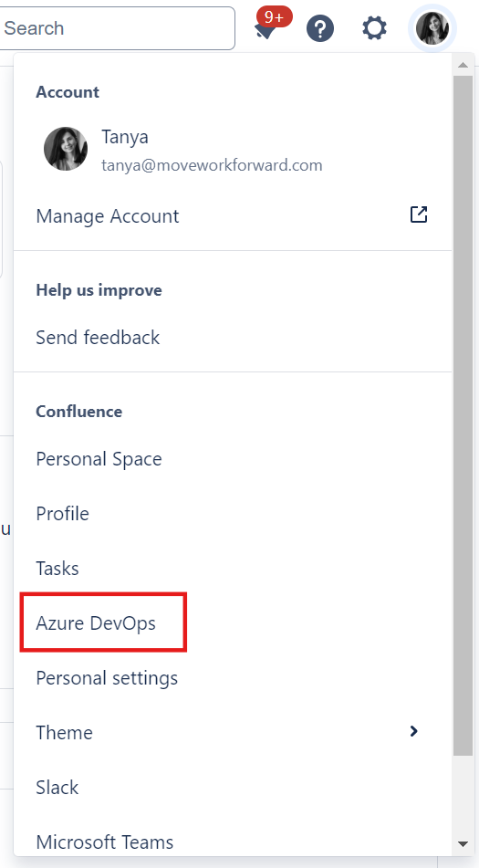Image resolution: width=479 pixels, height=868 pixels.
Task: Select Manage Account
Action: coord(233,216)
